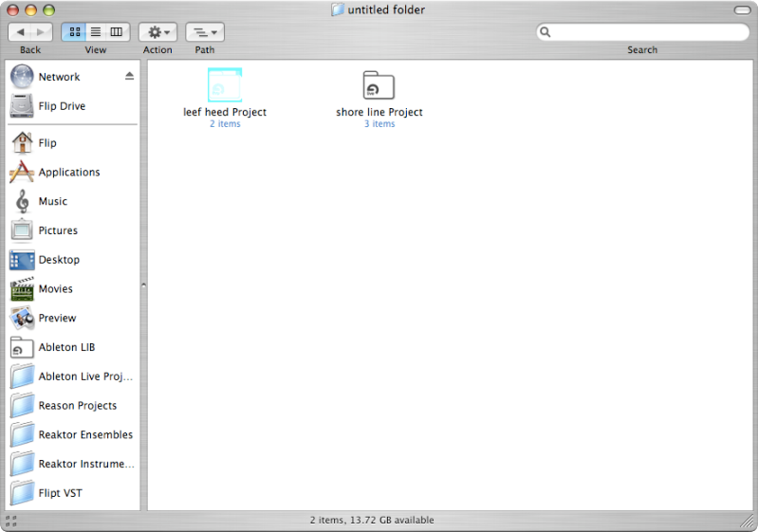The height and width of the screenshot is (532, 758).
Task: Click the 'Movies' sidebar label
Action: (56, 288)
